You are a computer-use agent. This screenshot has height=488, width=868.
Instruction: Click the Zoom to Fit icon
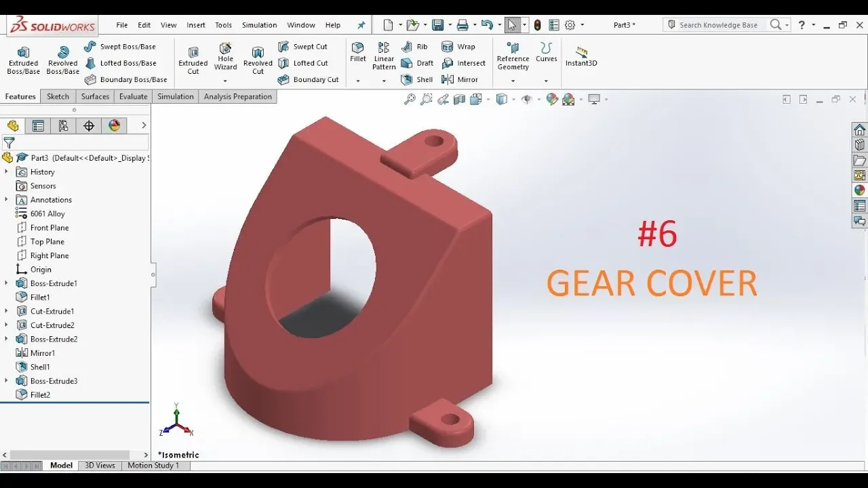coord(410,100)
